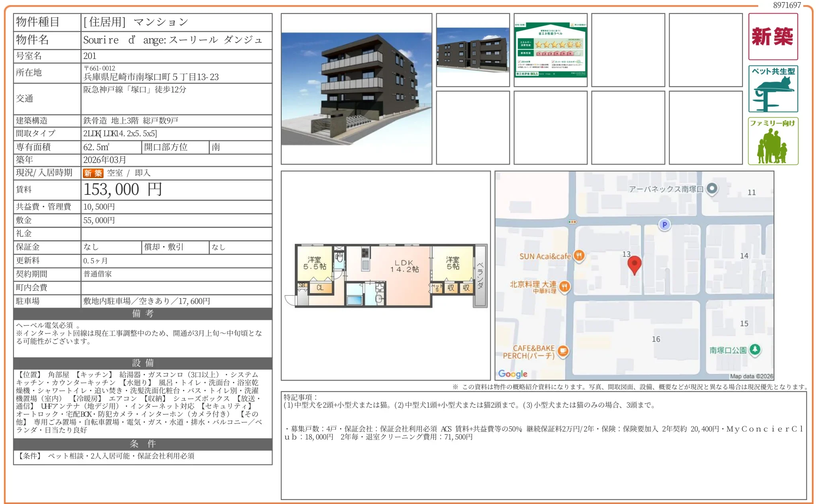Open the green BELS energy label thumbnail

[550, 50]
